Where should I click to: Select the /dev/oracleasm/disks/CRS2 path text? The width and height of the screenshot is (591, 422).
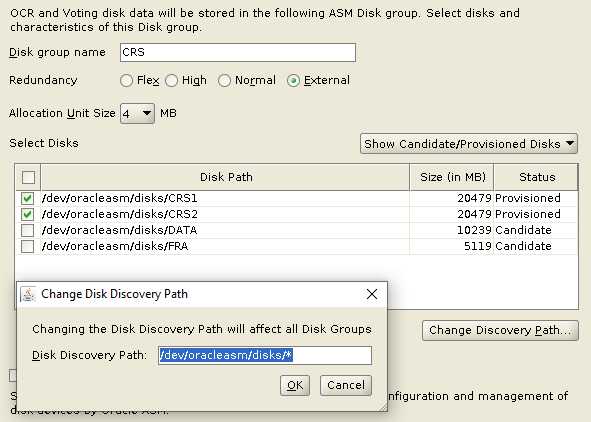pyautogui.click(x=119, y=214)
